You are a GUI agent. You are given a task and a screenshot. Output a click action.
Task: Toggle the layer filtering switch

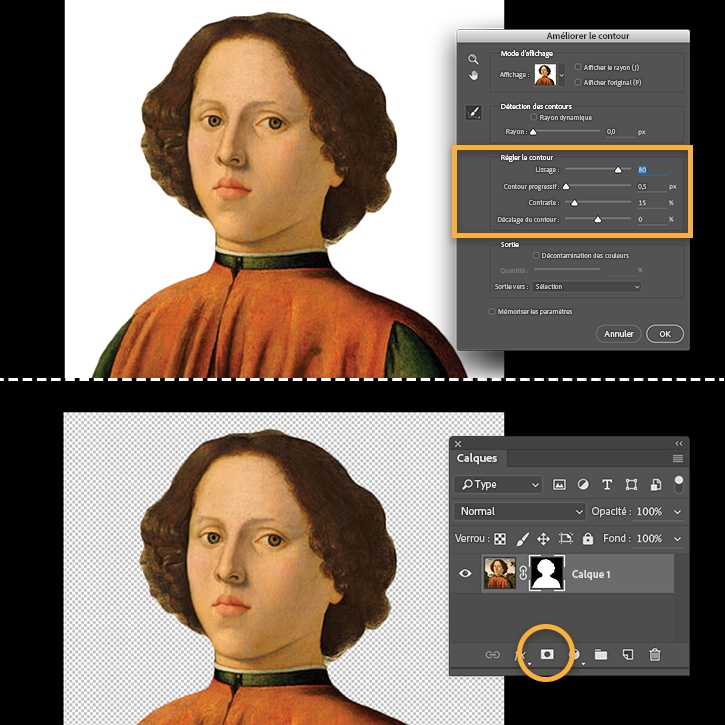679,484
